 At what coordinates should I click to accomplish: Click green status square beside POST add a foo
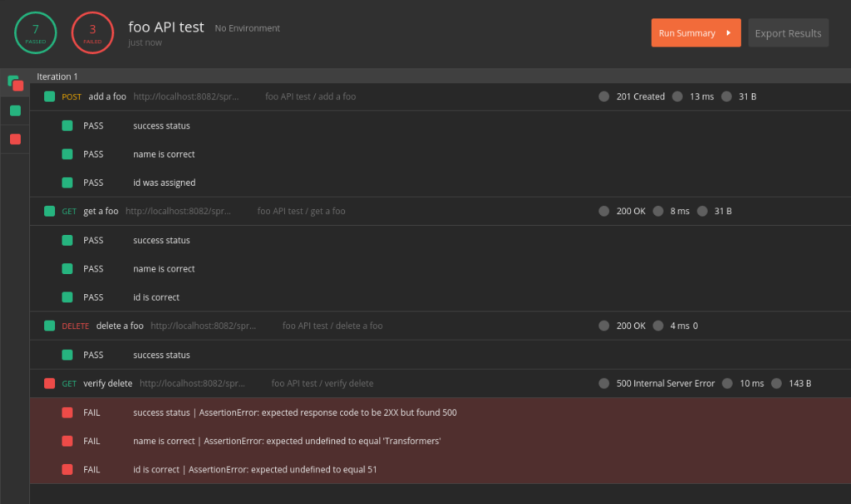[x=49, y=96]
